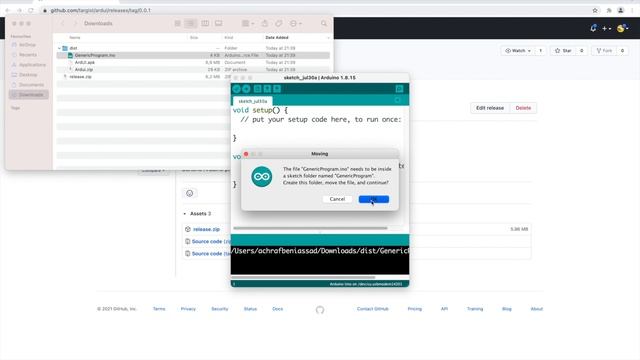Switch Finder to gallery view

219,24
